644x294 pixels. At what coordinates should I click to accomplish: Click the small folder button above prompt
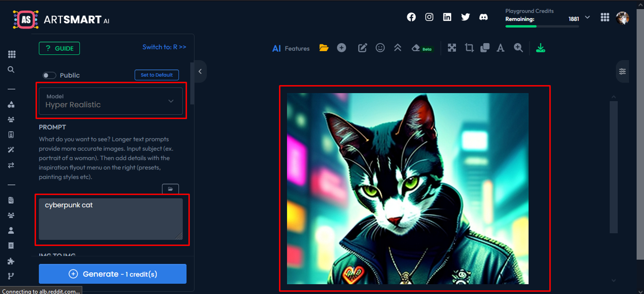pyautogui.click(x=170, y=189)
